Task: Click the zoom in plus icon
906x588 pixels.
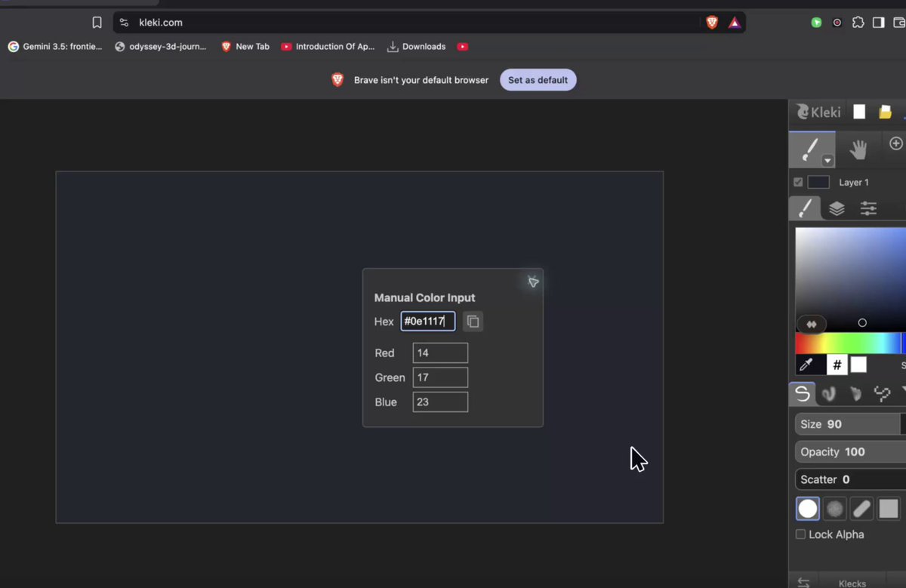Action: click(x=896, y=143)
